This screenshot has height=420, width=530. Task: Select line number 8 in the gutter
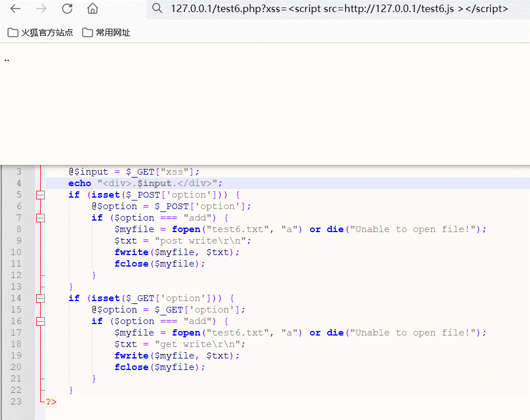coord(19,229)
